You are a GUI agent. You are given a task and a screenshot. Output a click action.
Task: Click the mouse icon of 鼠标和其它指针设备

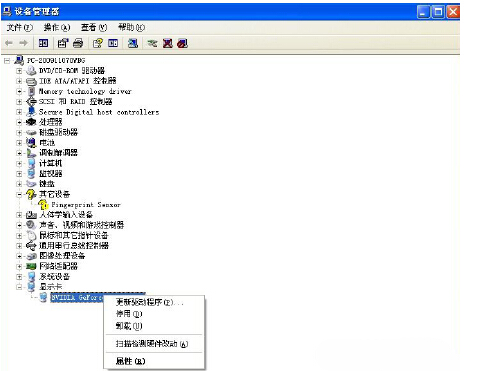(x=31, y=235)
